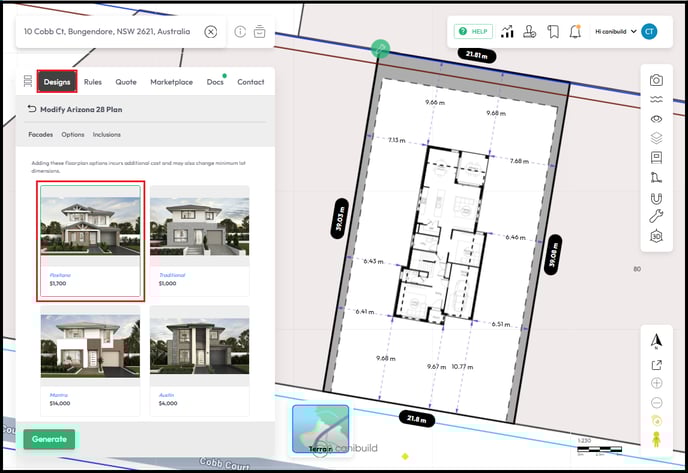Expand the Hi canibuild user dropdown
The image size is (688, 473).
click(616, 32)
